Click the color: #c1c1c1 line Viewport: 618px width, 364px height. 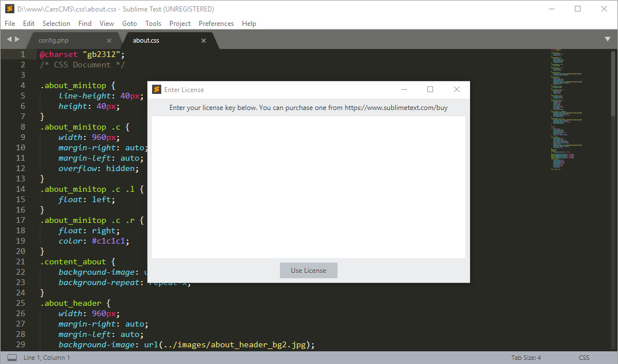click(94, 241)
